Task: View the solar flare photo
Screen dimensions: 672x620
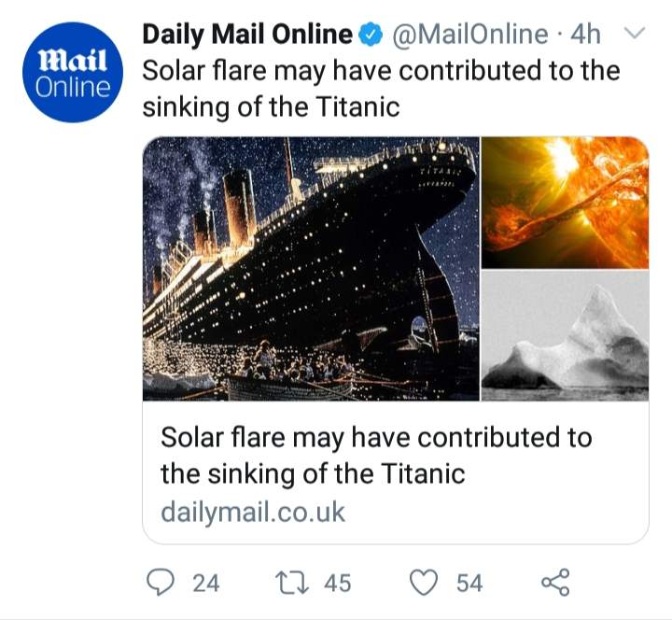Action: click(x=565, y=203)
